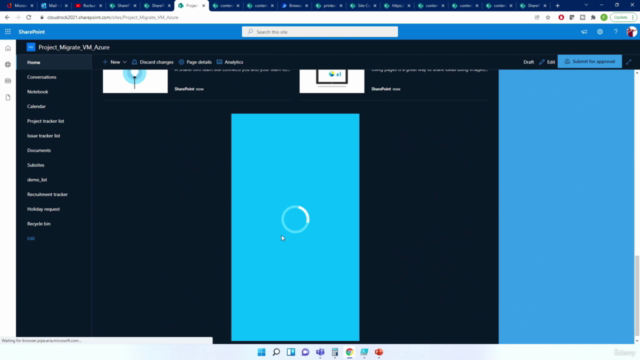Open Calendar in the left navigation
Viewport: 640px width, 360px height.
tap(36, 107)
